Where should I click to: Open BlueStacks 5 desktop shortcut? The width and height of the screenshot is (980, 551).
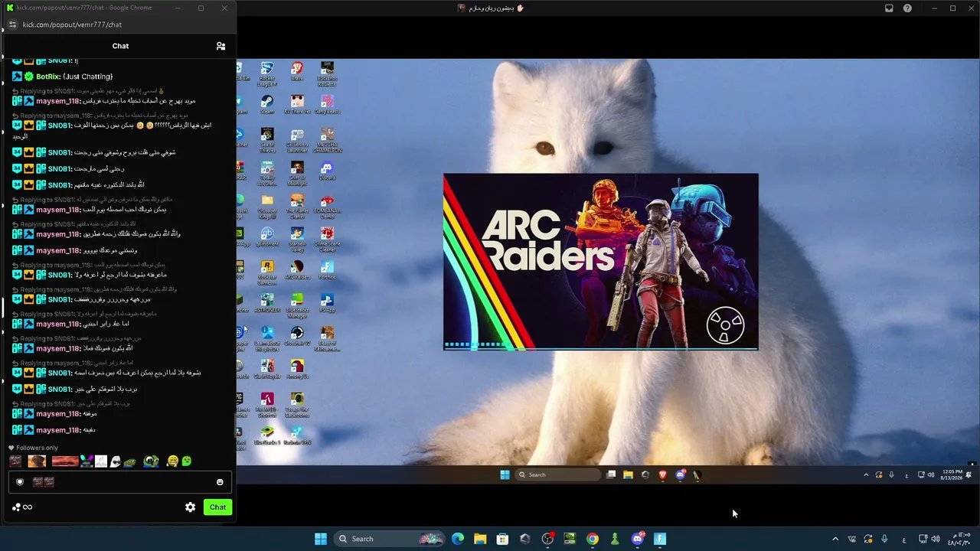(x=267, y=436)
